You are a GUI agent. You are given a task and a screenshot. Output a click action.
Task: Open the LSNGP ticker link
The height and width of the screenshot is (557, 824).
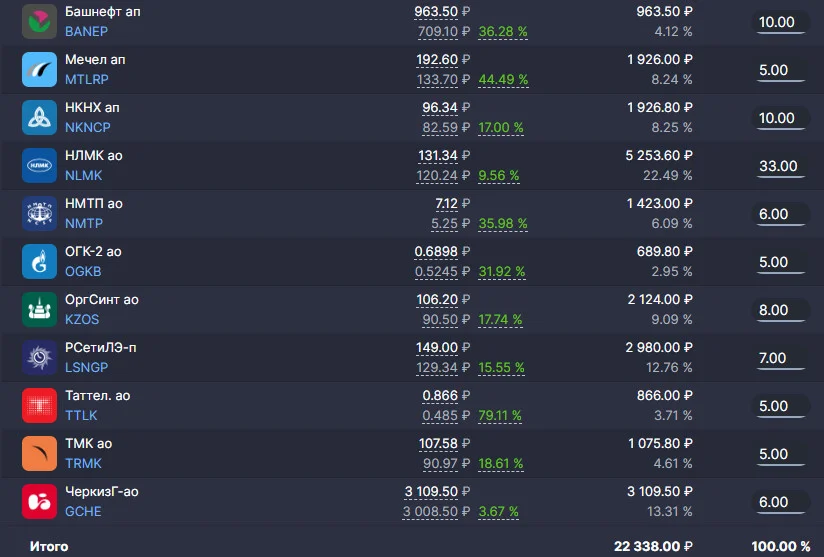point(87,367)
